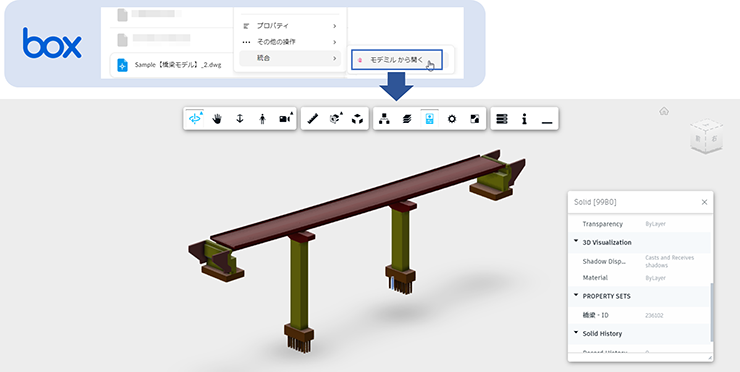Start First person walk mode
The width and height of the screenshot is (740, 372).
coord(262,119)
